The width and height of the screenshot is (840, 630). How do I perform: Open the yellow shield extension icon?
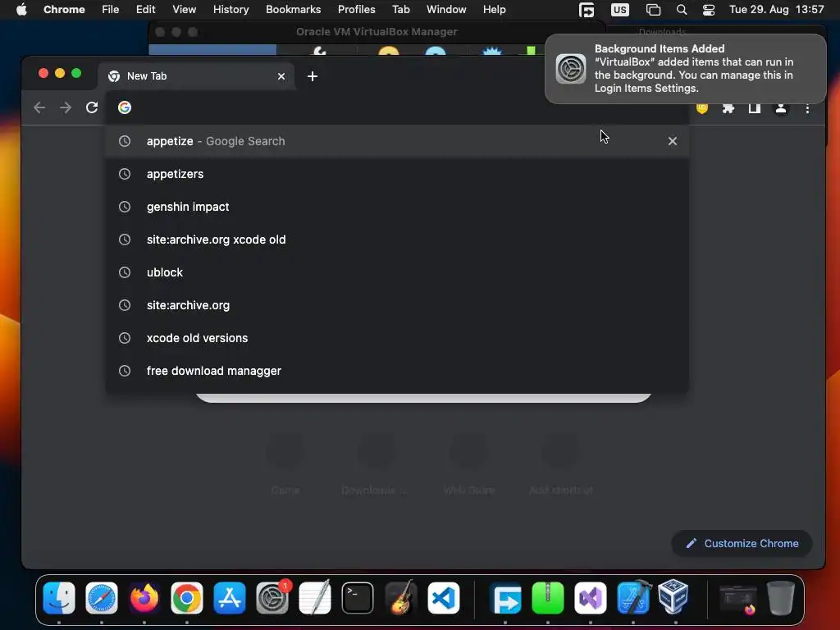pos(702,109)
